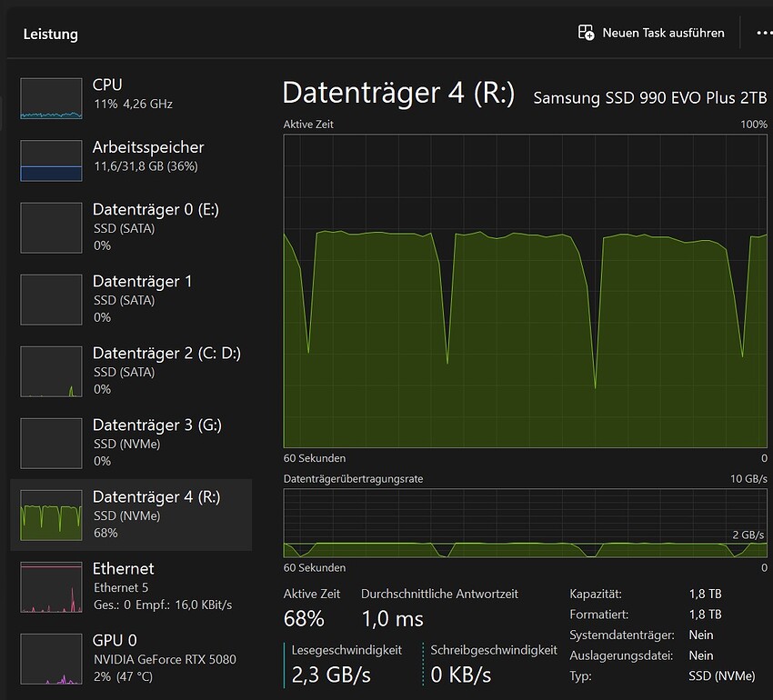Click Datenträger 2 (C: D:) graph thumbnail
The width and height of the screenshot is (773, 700).
click(51, 371)
